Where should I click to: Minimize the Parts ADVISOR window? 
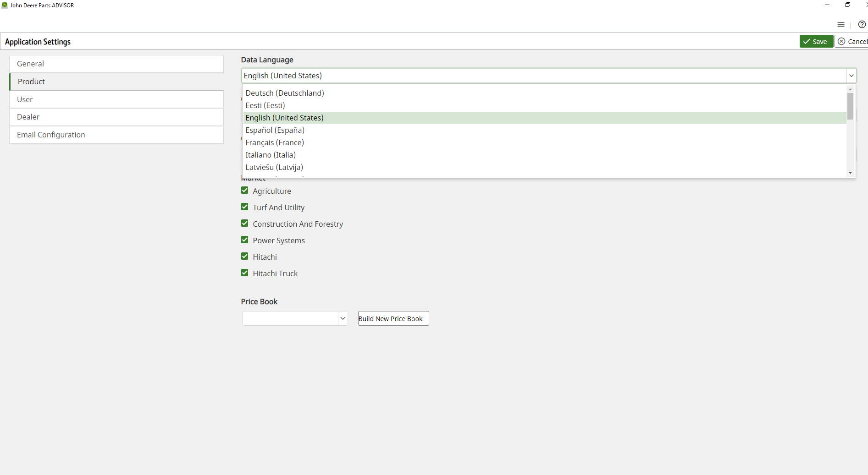[x=827, y=5]
